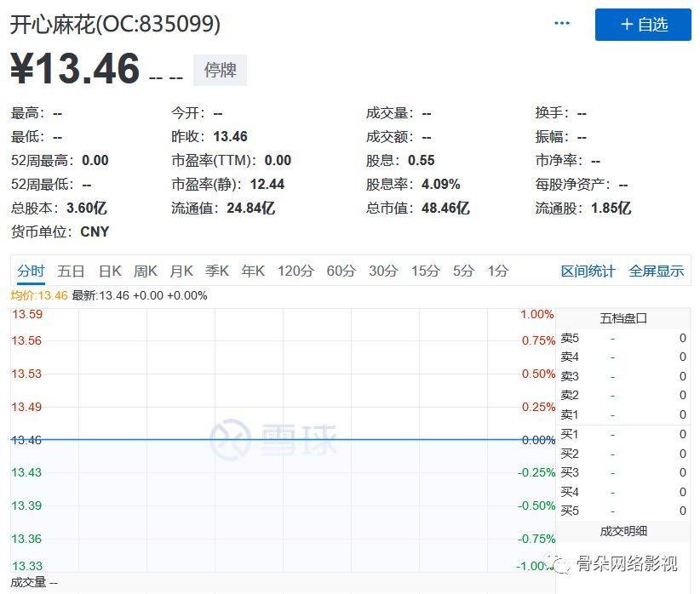Select the 卖1 row in order book
This screenshot has width=700, height=594.
pyautogui.click(x=623, y=414)
